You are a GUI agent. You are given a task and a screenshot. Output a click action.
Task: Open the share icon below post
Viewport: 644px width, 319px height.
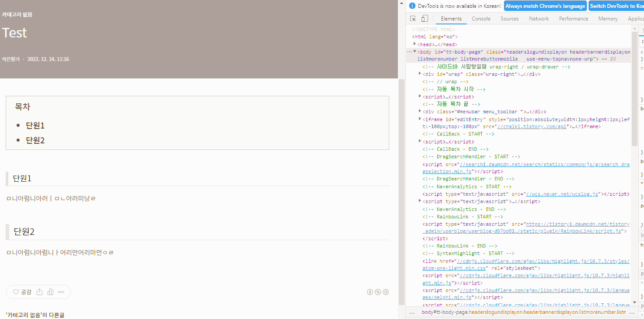(40, 292)
